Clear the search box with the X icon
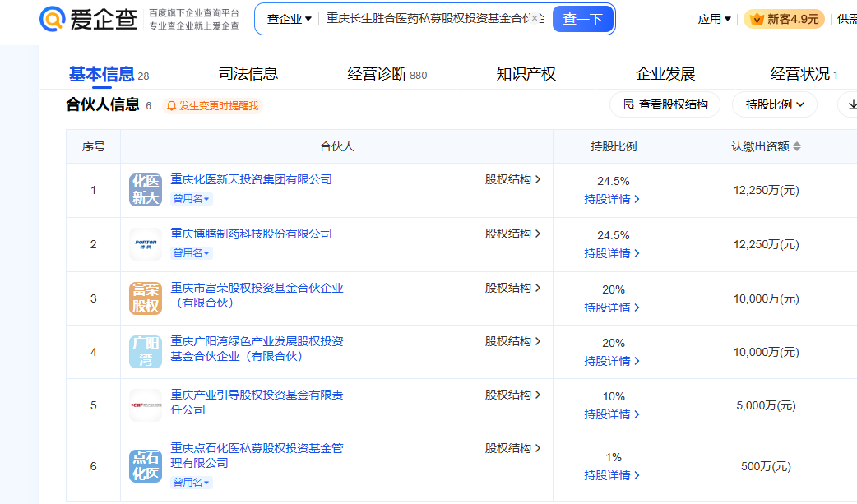This screenshot has width=857, height=504. tap(535, 19)
